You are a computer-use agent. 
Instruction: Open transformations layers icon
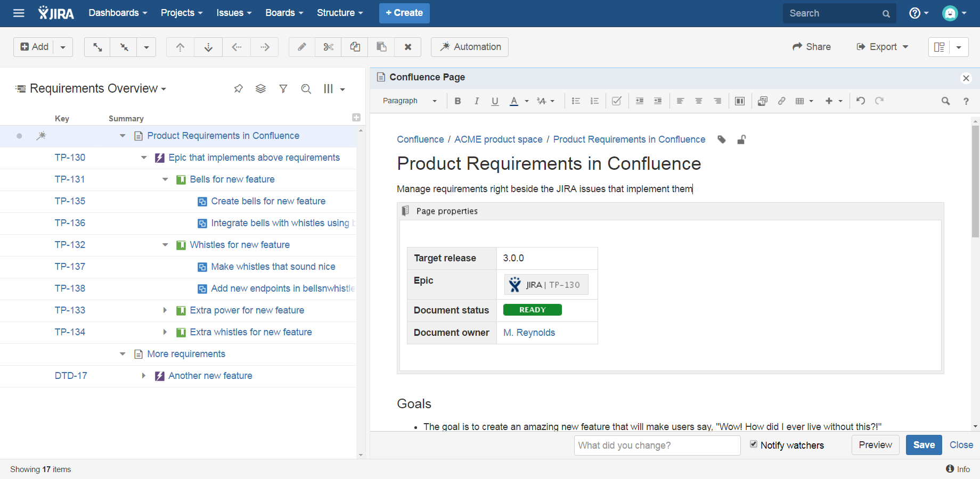[260, 89]
